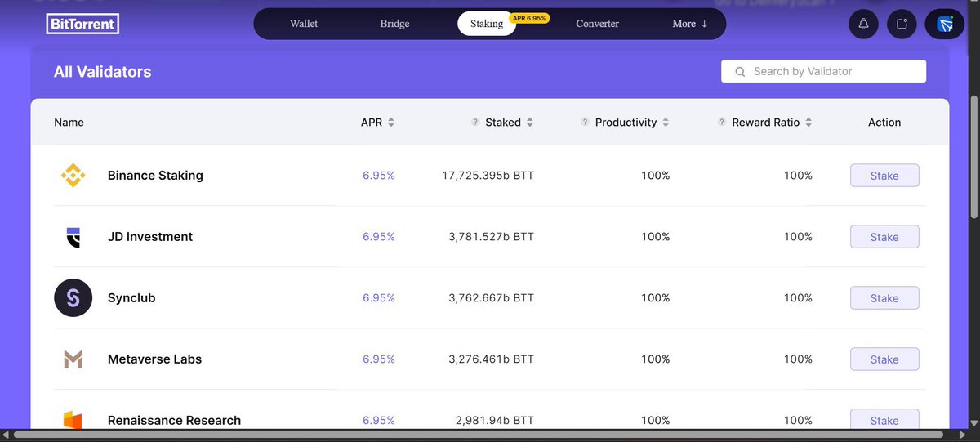Click the Name column header
Screen dimensions: 980x442
pyautogui.click(x=69, y=123)
